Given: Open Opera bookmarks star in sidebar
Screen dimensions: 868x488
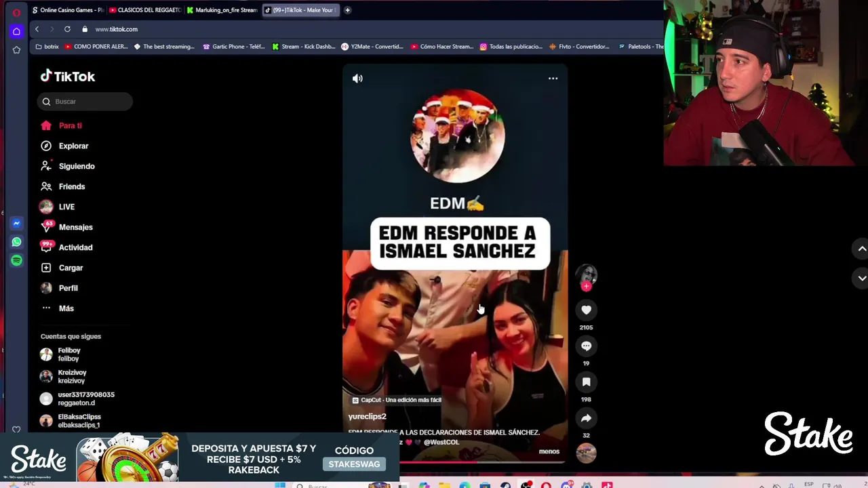Looking at the screenshot, I should [16, 50].
